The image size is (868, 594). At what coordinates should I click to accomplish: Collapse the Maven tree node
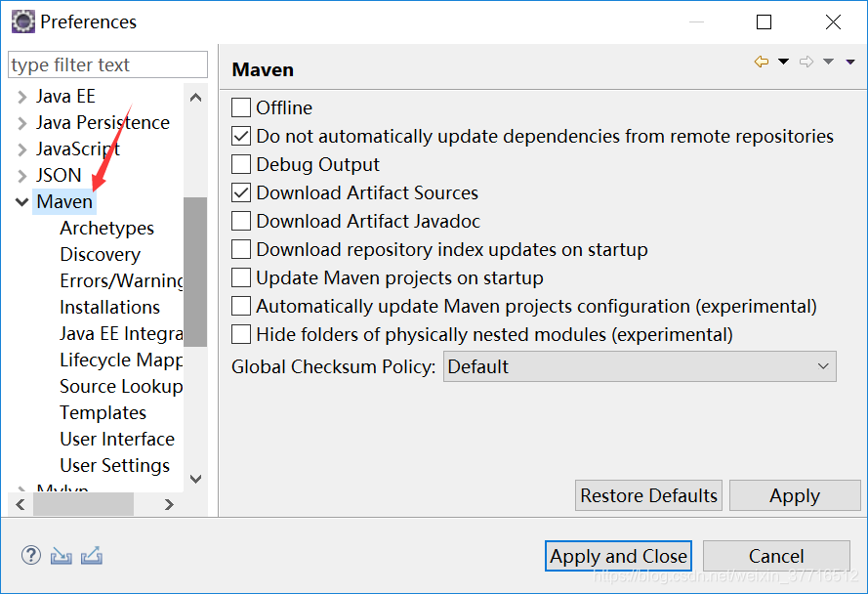pos(21,202)
